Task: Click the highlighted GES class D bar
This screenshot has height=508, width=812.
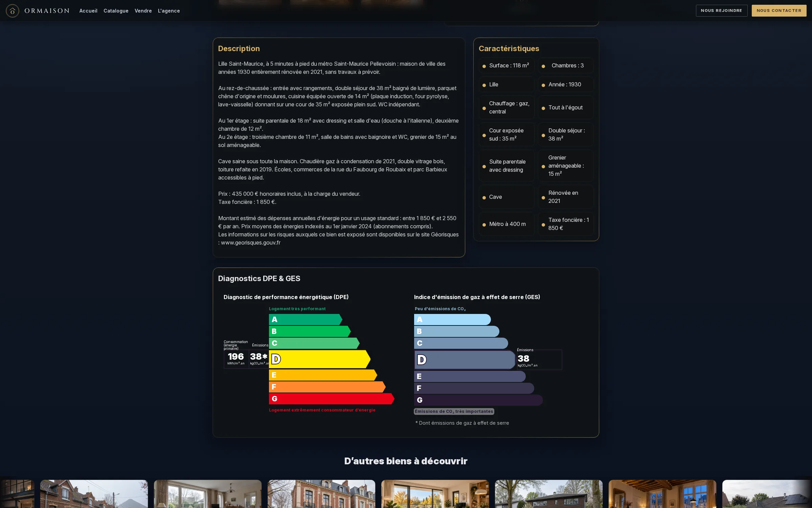Action: (465, 360)
